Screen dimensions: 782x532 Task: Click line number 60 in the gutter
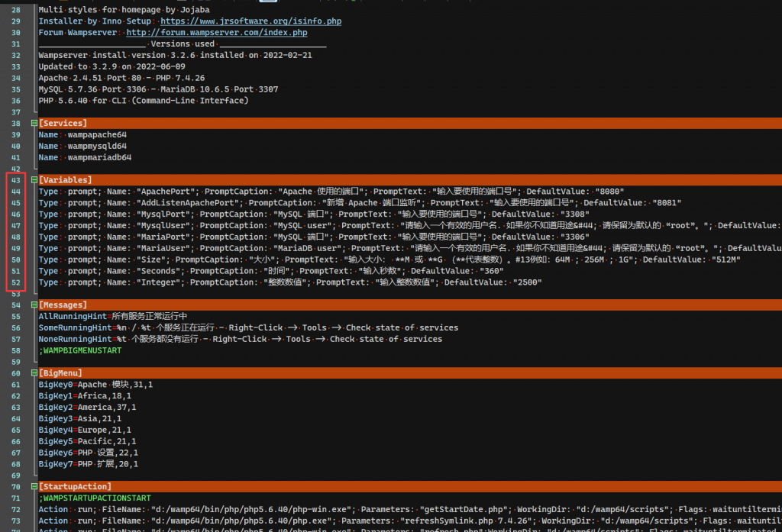[16, 373]
